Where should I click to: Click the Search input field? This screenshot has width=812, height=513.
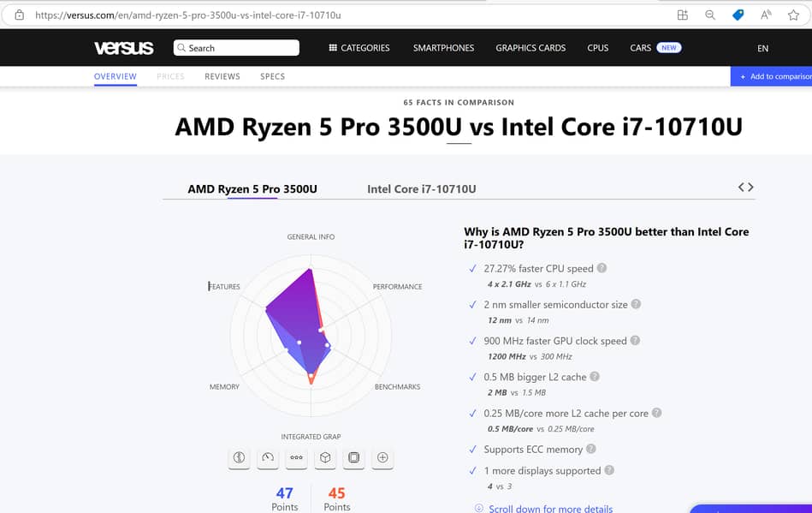pyautogui.click(x=236, y=48)
